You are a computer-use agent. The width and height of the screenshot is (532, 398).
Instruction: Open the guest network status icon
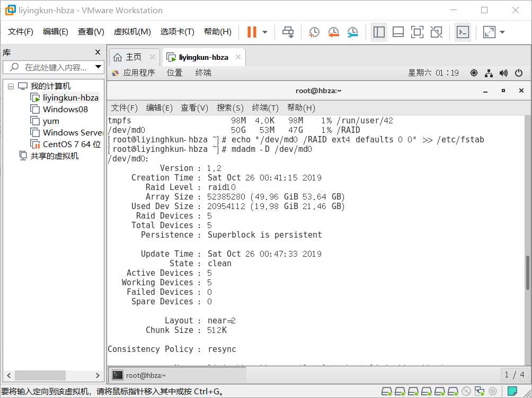[489, 73]
